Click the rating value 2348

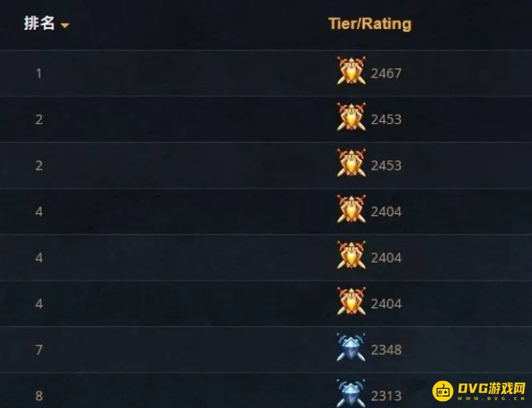coord(386,350)
